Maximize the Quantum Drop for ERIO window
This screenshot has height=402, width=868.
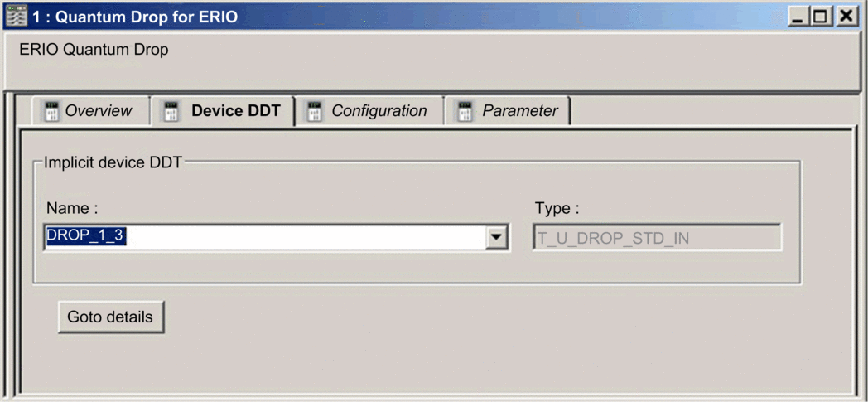click(x=821, y=17)
